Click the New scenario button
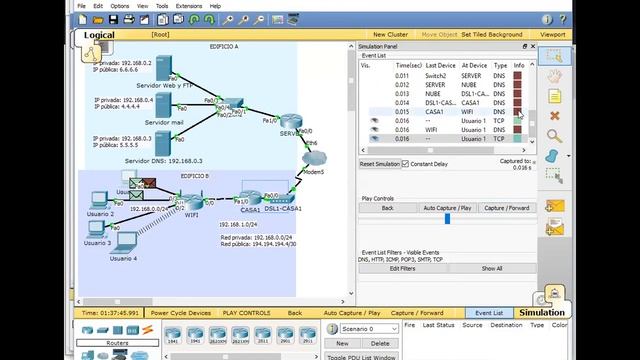This screenshot has height=360, width=640. tap(342, 343)
